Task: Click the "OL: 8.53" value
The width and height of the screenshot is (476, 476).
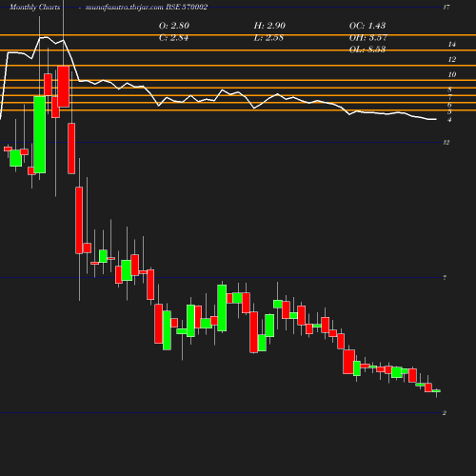Action: pyautogui.click(x=367, y=50)
